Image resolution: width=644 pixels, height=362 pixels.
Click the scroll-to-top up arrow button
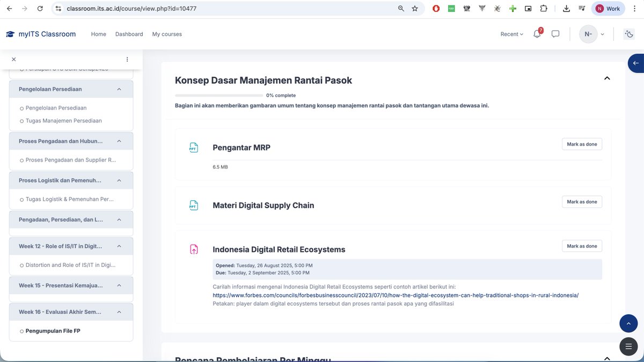[628, 323]
